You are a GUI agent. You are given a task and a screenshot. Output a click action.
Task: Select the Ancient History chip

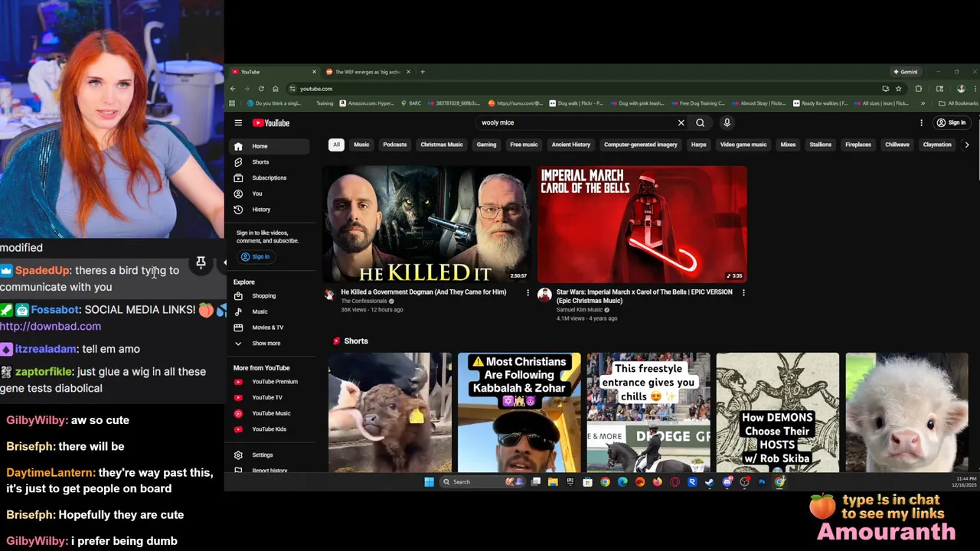(571, 145)
